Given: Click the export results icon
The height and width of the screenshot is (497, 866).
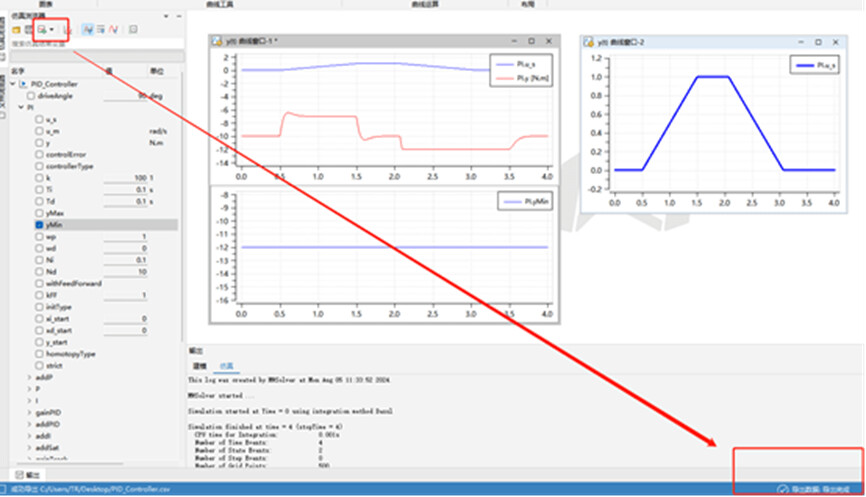Looking at the screenshot, I should pyautogui.click(x=42, y=30).
